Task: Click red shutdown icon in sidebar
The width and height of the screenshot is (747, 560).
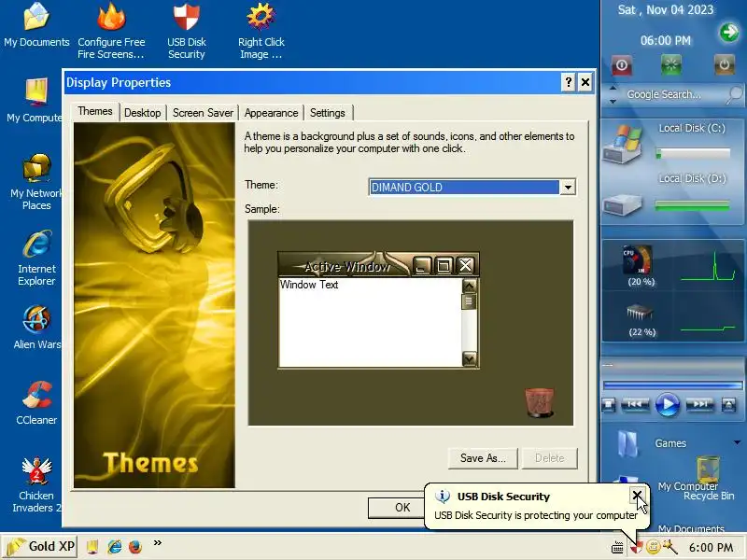Action: pos(622,65)
